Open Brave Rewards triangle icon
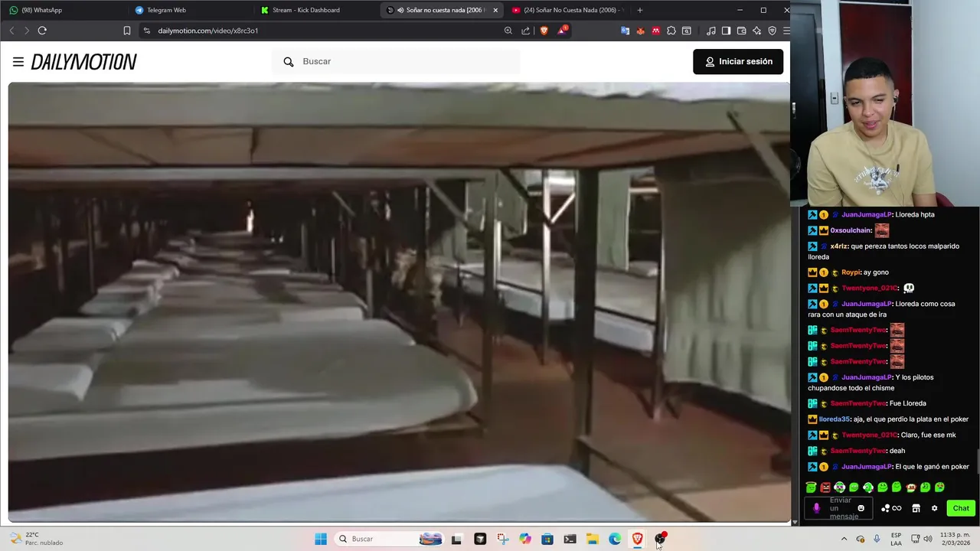Viewport: 980px width, 551px height. tap(563, 31)
